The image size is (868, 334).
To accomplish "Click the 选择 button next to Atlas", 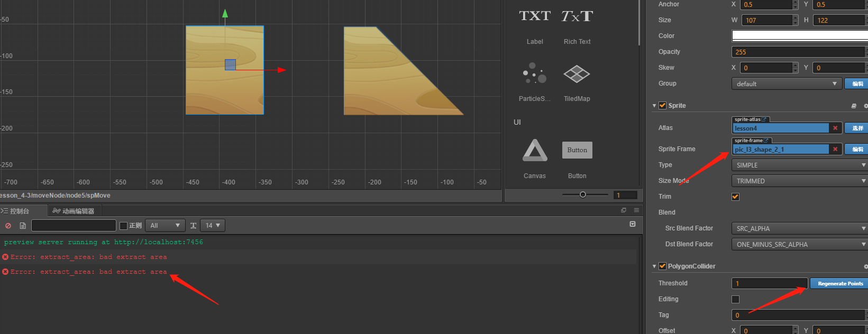I will click(856, 128).
